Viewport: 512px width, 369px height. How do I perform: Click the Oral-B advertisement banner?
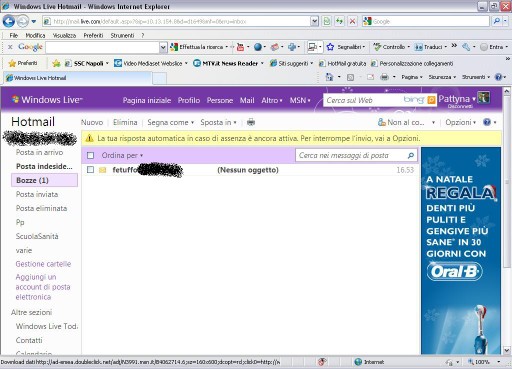[461, 251]
